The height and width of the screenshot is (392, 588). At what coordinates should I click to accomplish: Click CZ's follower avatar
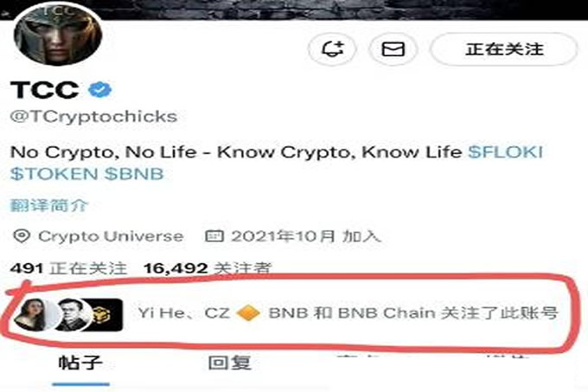pyautogui.click(x=72, y=314)
